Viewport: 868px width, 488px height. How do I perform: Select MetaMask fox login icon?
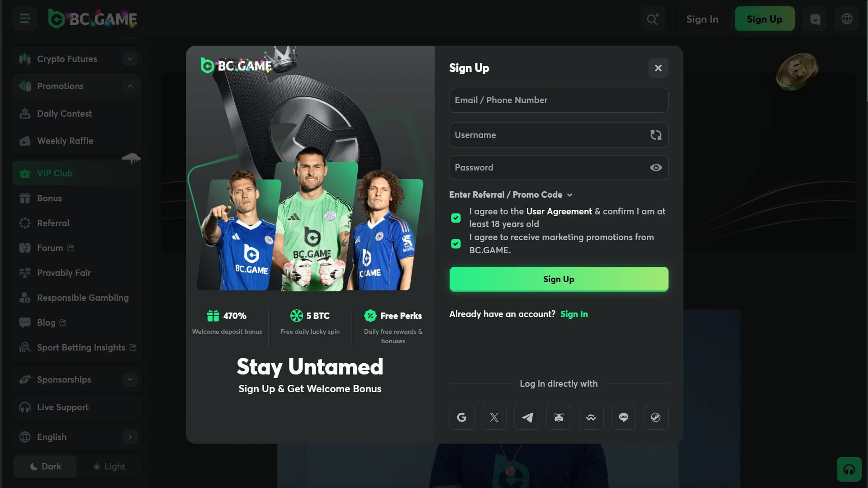559,417
